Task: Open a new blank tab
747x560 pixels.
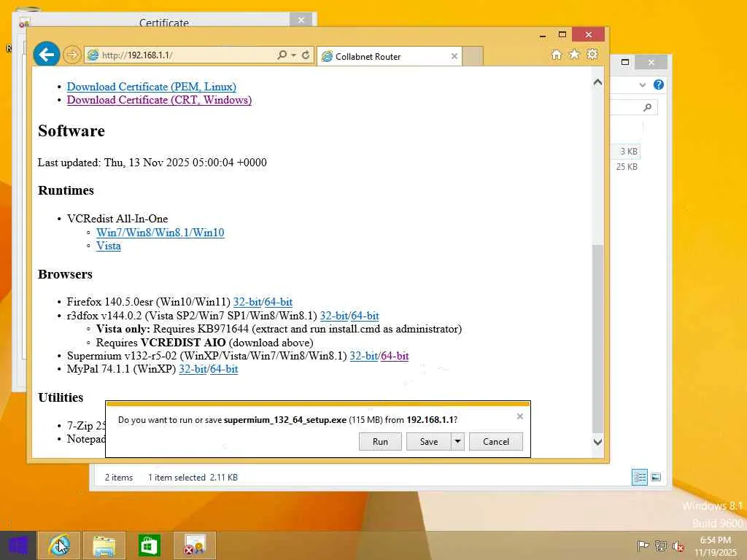Action: coord(473,56)
